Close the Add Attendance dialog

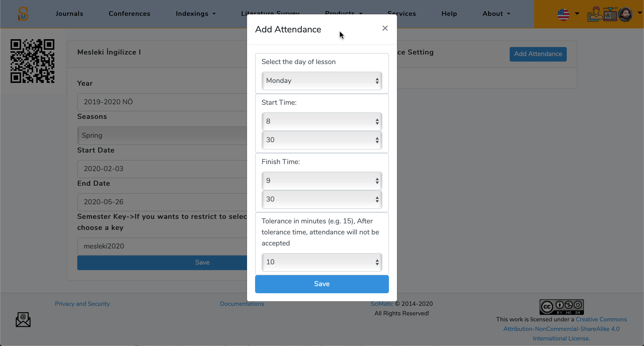click(385, 28)
